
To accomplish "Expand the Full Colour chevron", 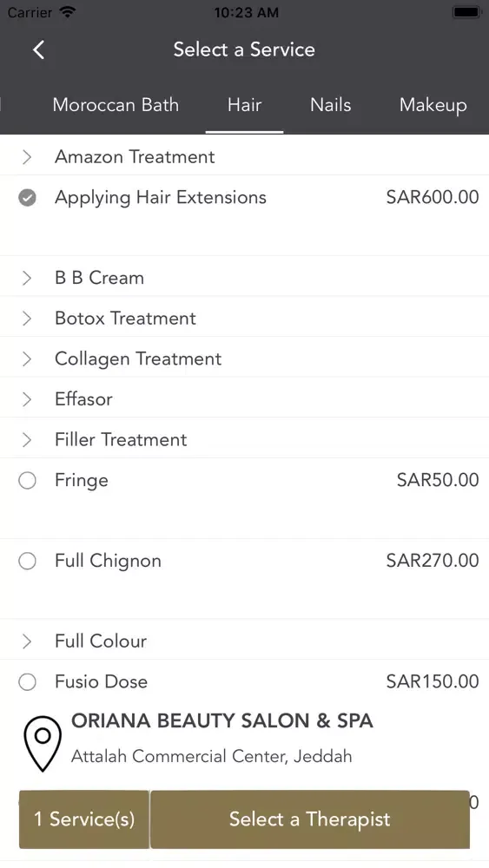I will tap(27, 641).
